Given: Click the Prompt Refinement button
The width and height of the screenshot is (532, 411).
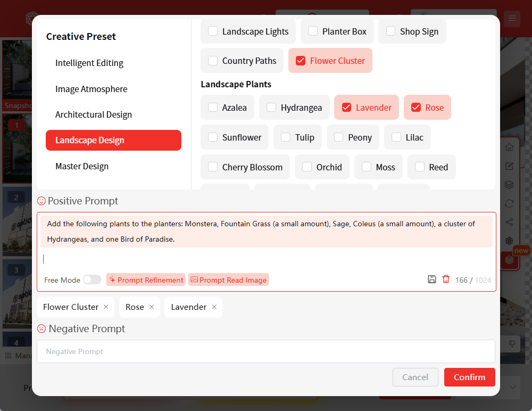Looking at the screenshot, I should coord(146,280).
